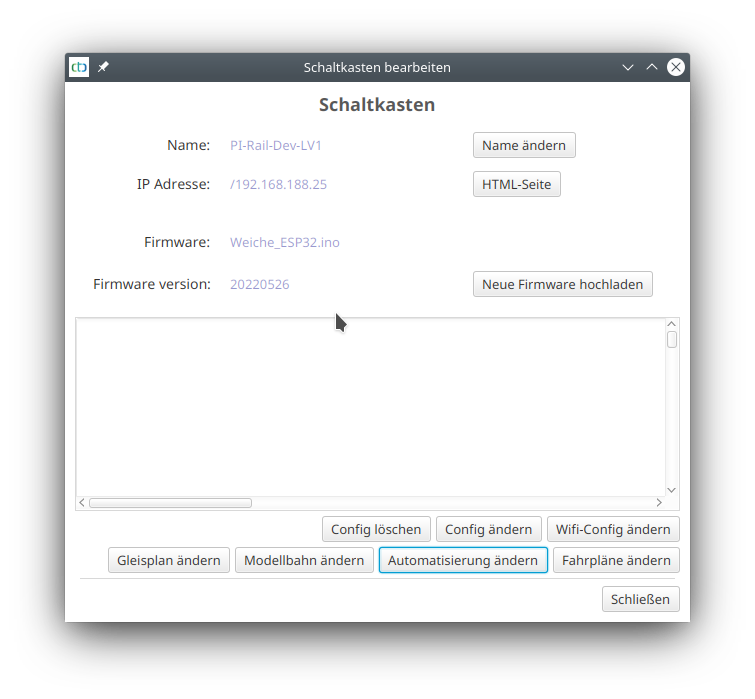Click the IP Adresse: label
Screen dimensions: 755x699
(173, 184)
